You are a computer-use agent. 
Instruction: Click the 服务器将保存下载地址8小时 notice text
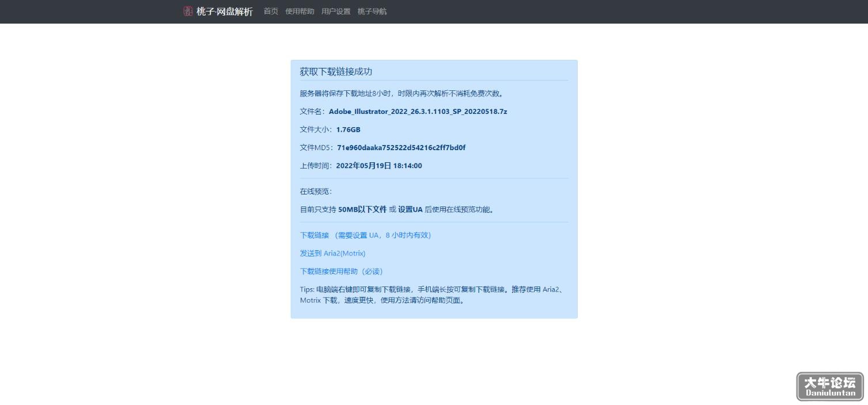click(x=402, y=94)
